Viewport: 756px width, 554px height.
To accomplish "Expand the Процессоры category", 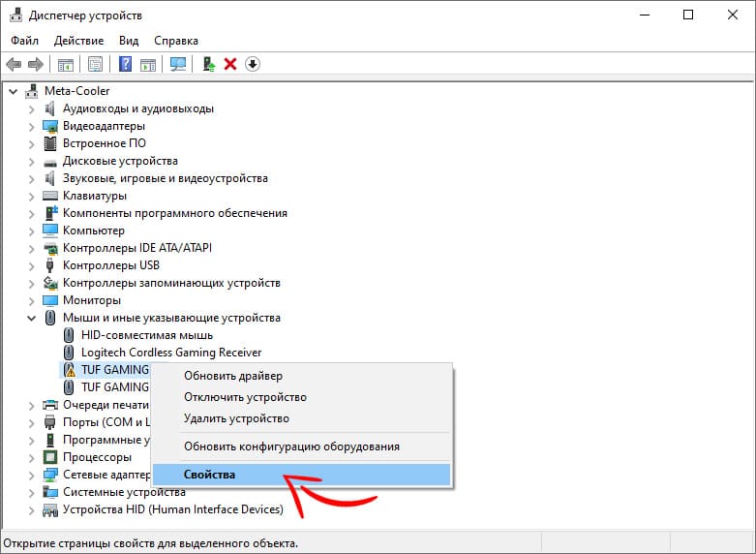I will pyautogui.click(x=32, y=457).
